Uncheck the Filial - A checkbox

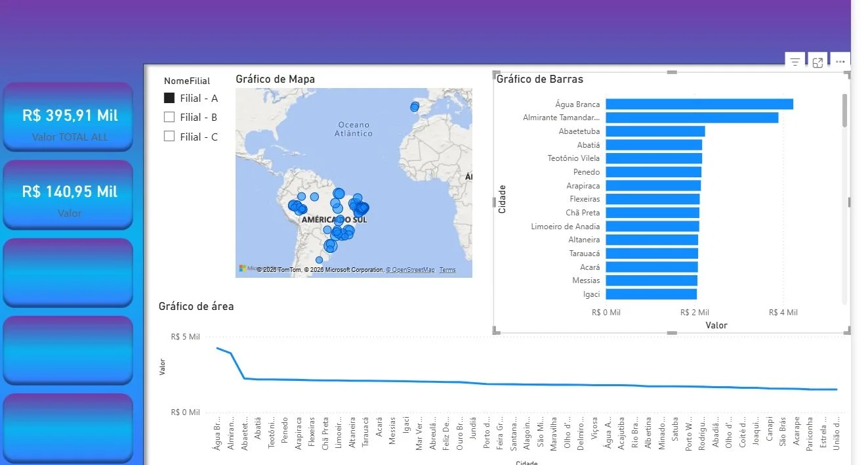point(169,98)
